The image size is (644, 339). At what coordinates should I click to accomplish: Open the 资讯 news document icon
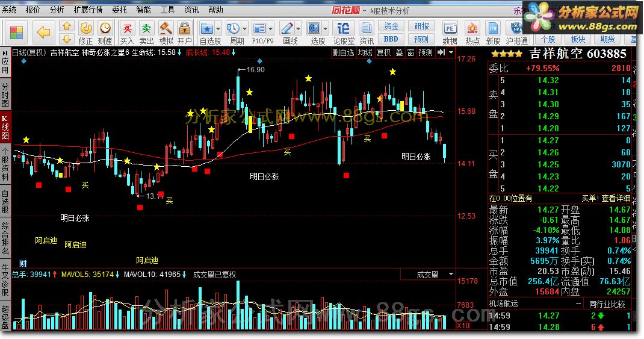click(366, 28)
